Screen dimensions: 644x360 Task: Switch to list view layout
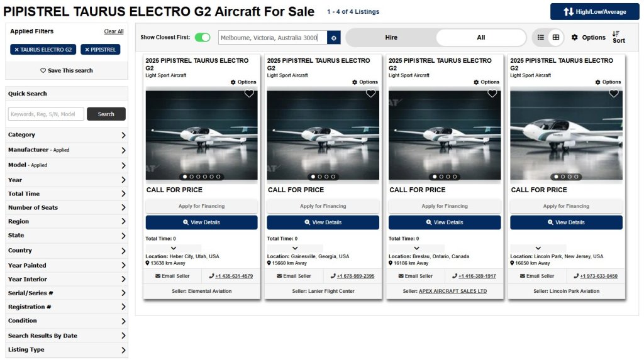point(541,38)
